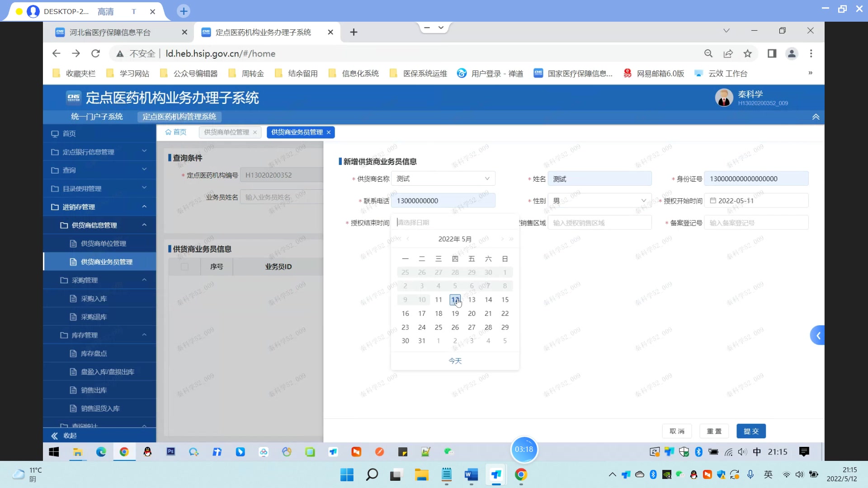This screenshot has height=488, width=868.
Task: Expand 定点银行信息管理 menu
Action: point(99,152)
